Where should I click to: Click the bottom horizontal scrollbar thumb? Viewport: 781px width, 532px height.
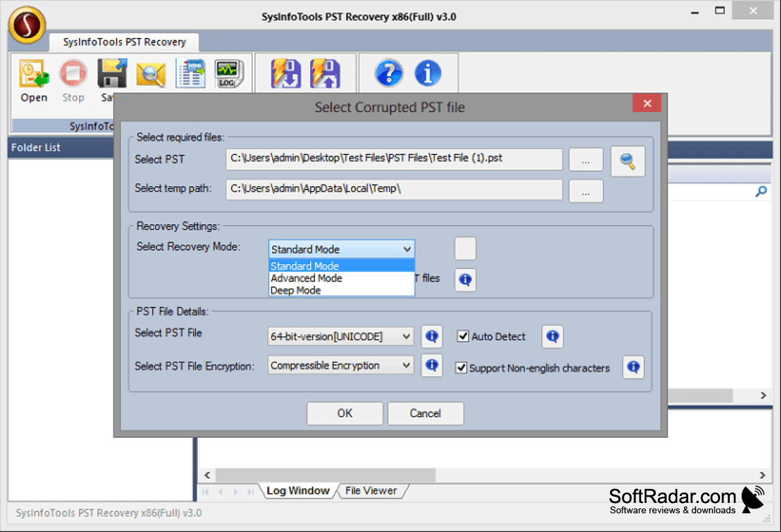coord(325,475)
